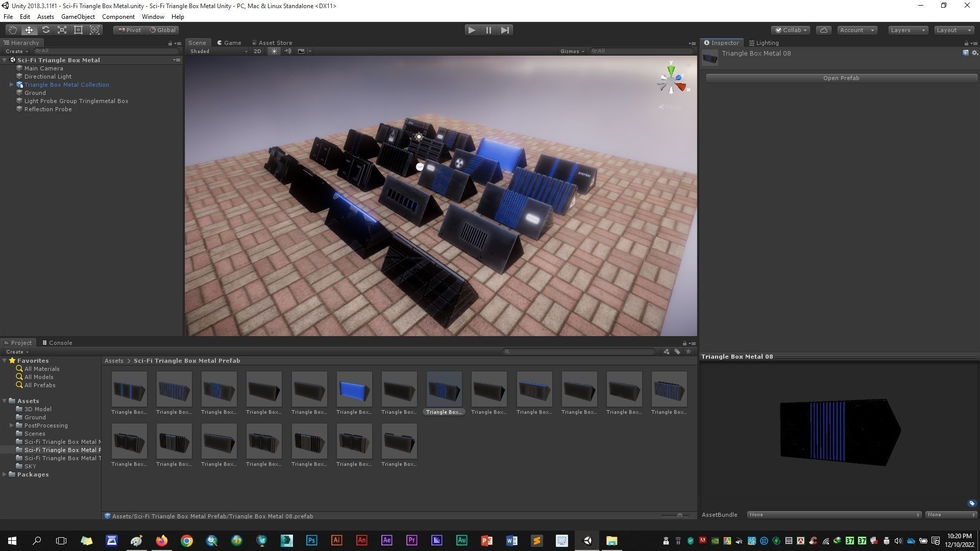980x551 pixels.
Task: Open the GameObject menu
Action: 78,17
